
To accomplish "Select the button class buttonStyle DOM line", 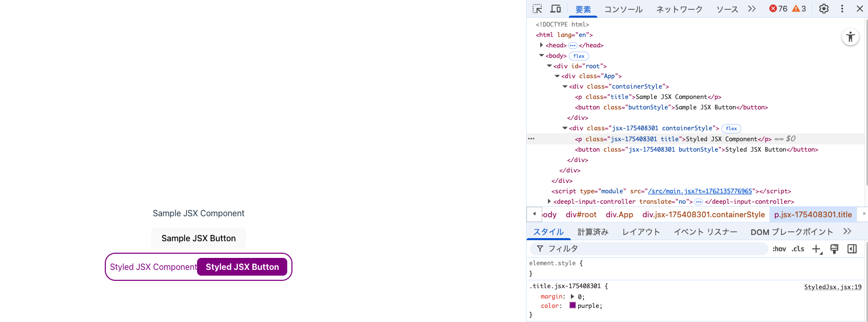I will pyautogui.click(x=671, y=107).
